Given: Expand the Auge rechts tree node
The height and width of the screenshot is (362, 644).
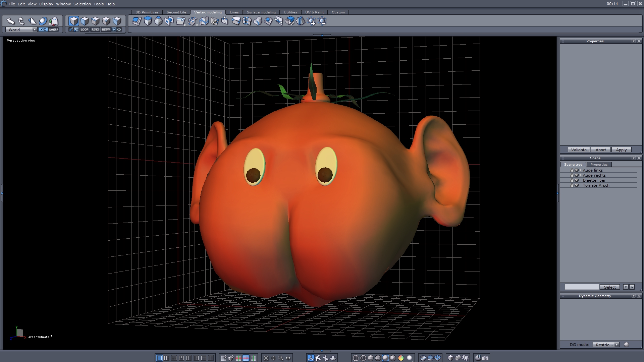Looking at the screenshot, I should [x=581, y=175].
